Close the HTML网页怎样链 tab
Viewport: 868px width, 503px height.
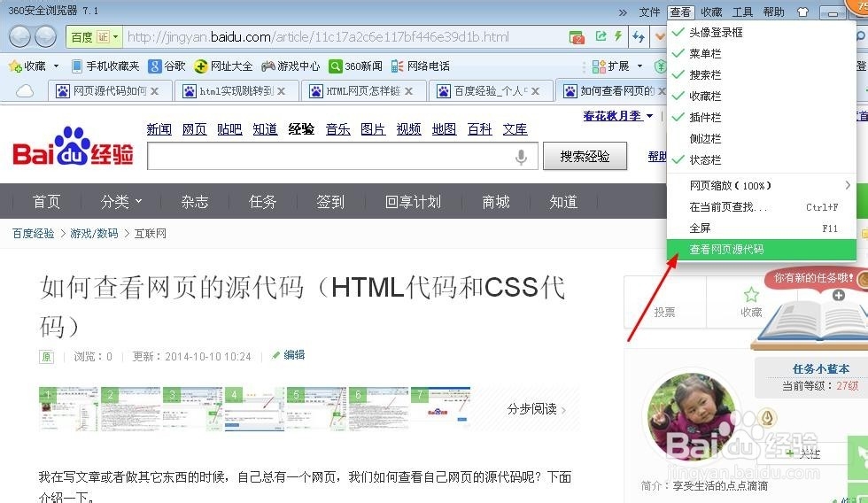tap(408, 91)
